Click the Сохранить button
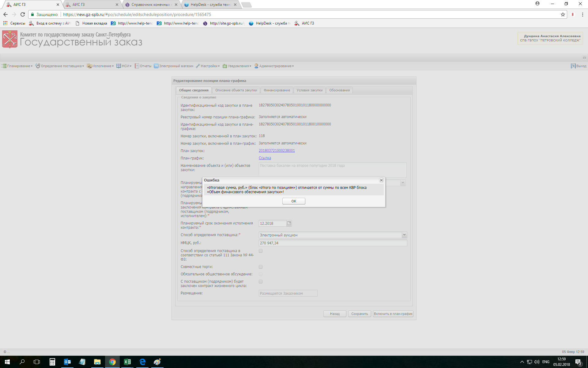The width and height of the screenshot is (588, 368). [x=360, y=314]
